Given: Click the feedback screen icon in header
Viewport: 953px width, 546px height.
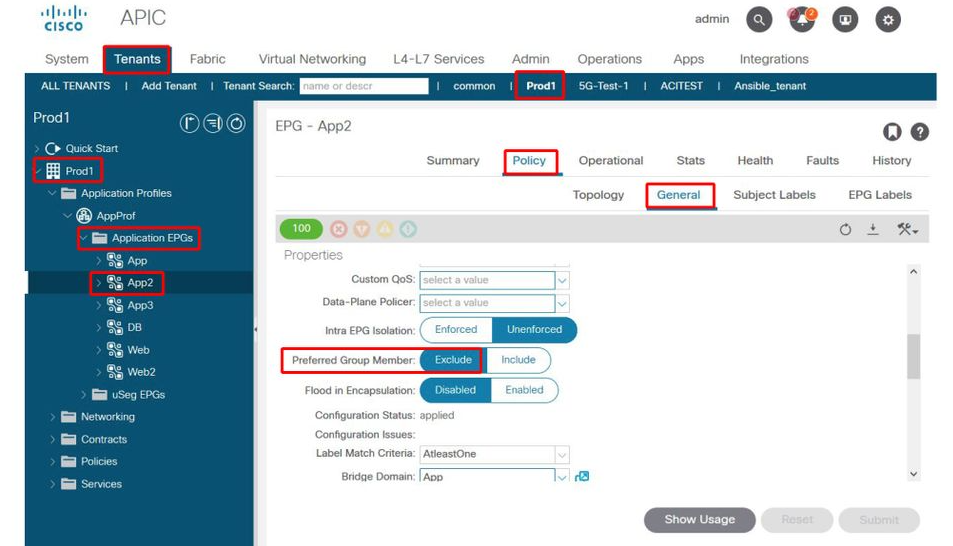Looking at the screenshot, I should tap(845, 19).
